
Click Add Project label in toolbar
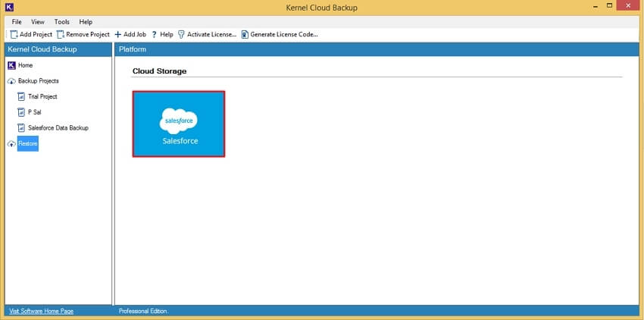tap(36, 35)
